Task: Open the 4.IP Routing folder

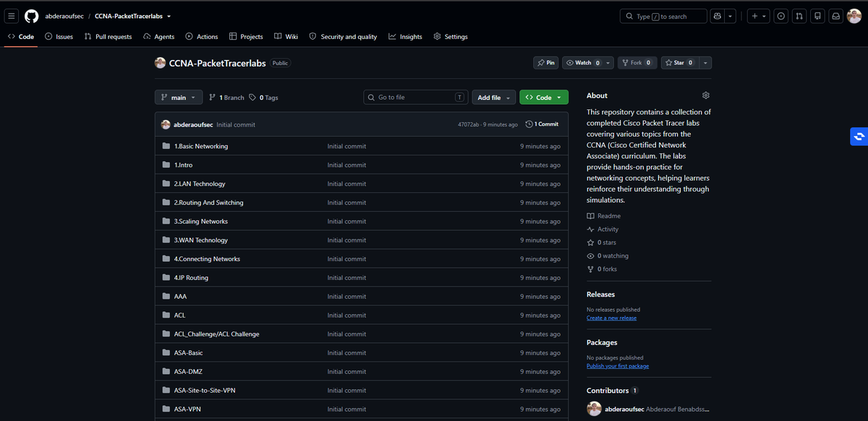Action: click(x=191, y=278)
